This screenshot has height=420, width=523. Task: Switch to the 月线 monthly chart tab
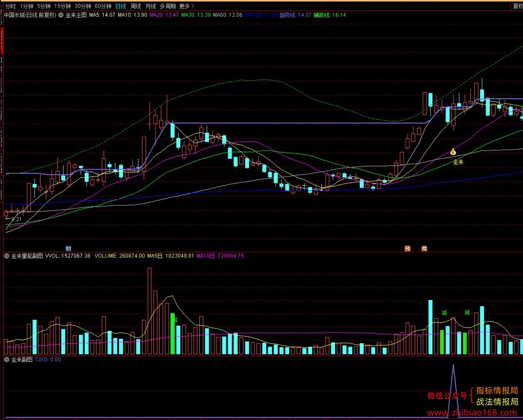[151, 6]
